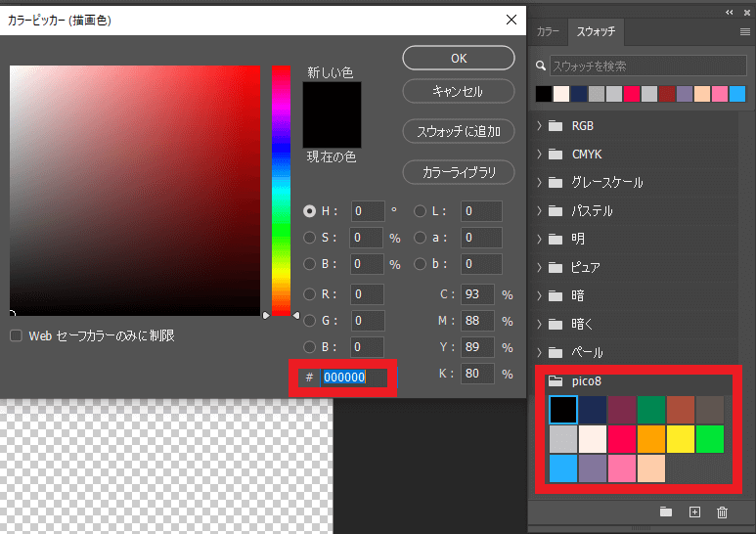Screen dimensions: 756x534
Task: Open カラーライブラリ button
Action: (x=459, y=172)
